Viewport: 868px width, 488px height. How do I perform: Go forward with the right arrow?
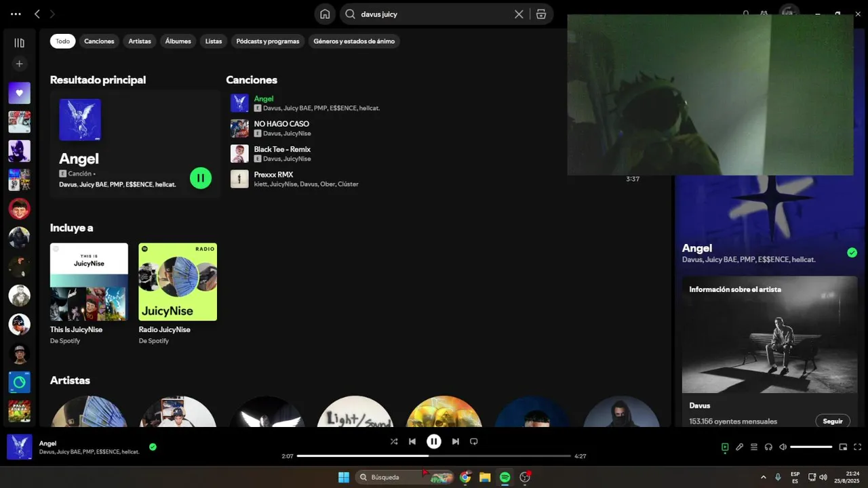click(52, 14)
